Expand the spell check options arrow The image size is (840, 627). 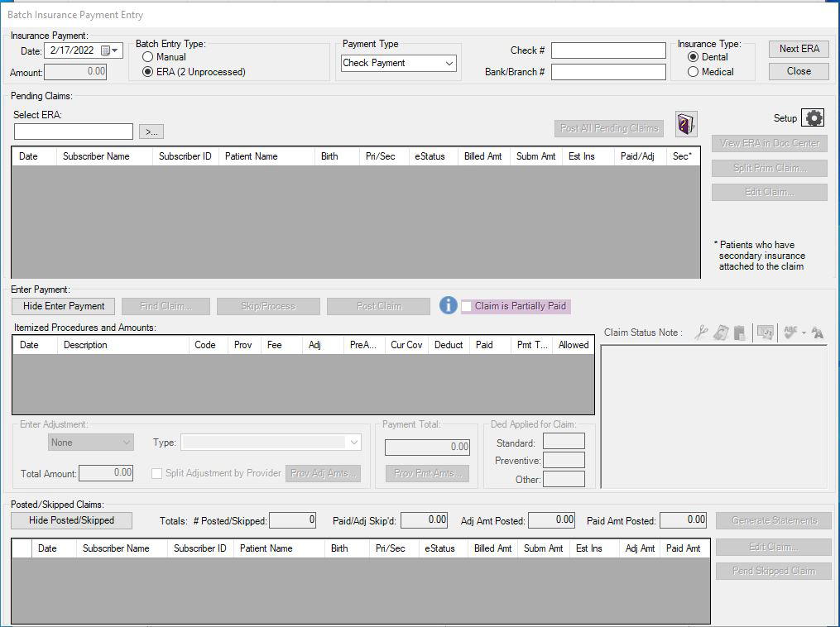803,333
